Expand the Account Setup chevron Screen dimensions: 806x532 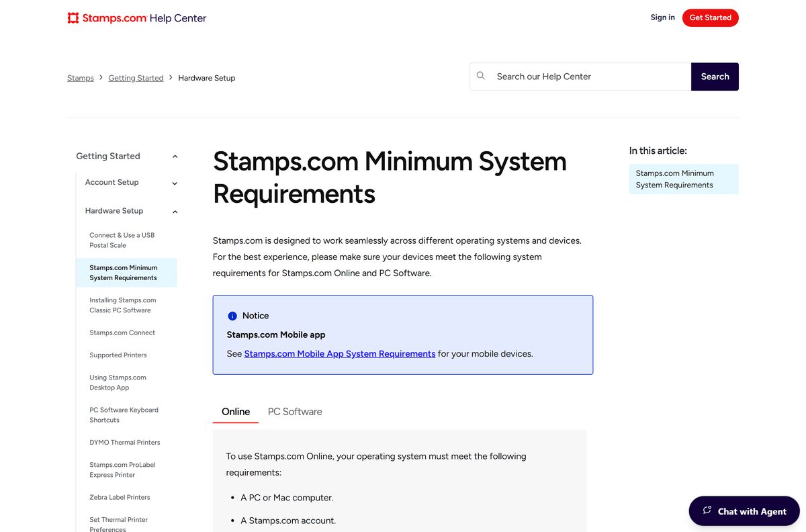(x=175, y=183)
